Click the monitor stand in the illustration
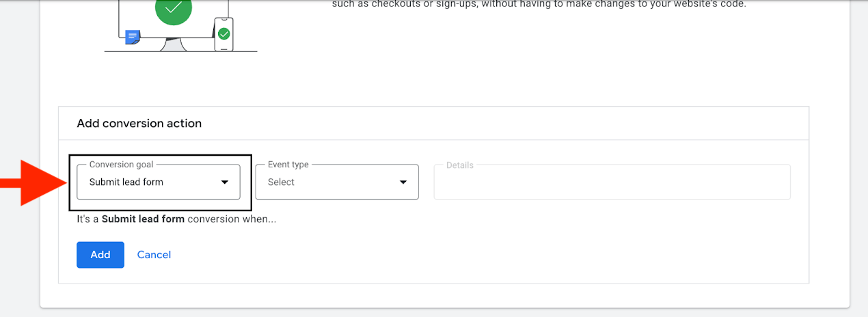Screen dimensions: 868x317 tap(172, 44)
